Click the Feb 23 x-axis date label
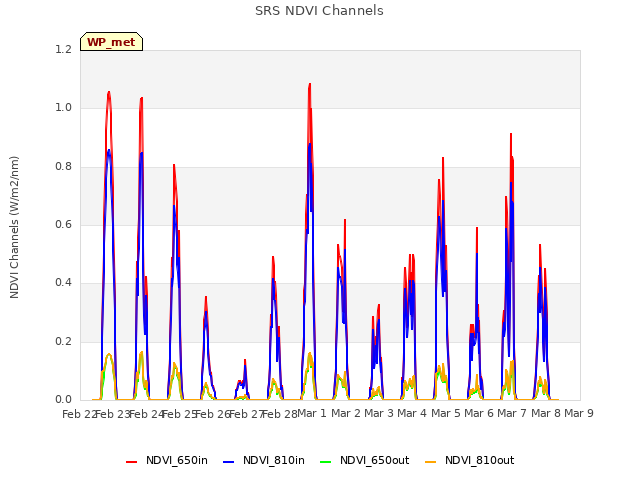Viewport: 640px width, 480px height. click(113, 414)
